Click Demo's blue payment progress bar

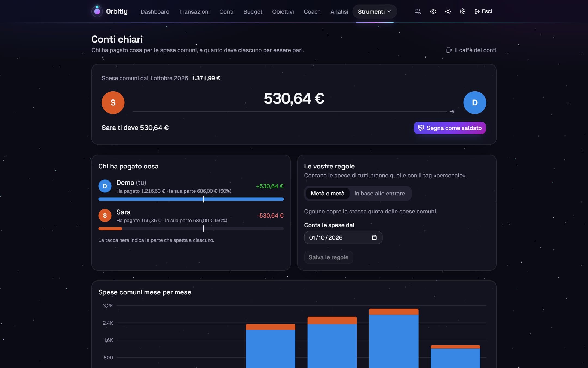point(191,199)
